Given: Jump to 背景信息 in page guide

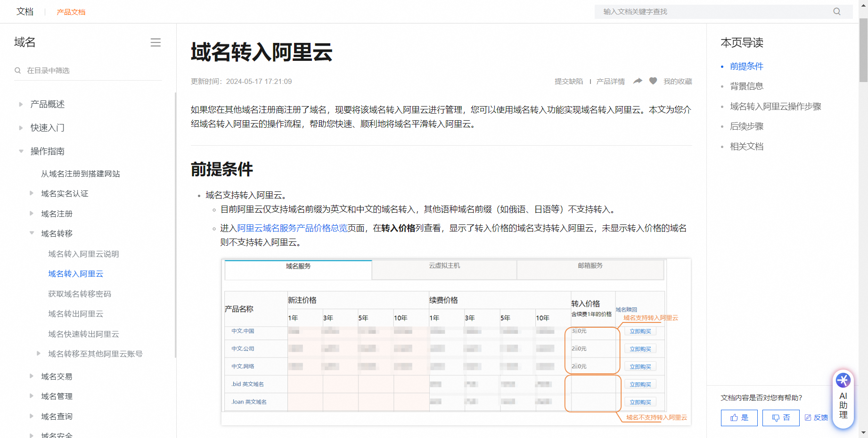Looking at the screenshot, I should click(746, 86).
